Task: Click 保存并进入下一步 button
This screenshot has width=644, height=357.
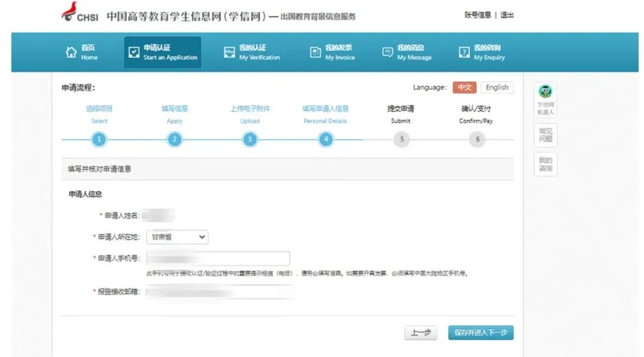Action: point(481,333)
